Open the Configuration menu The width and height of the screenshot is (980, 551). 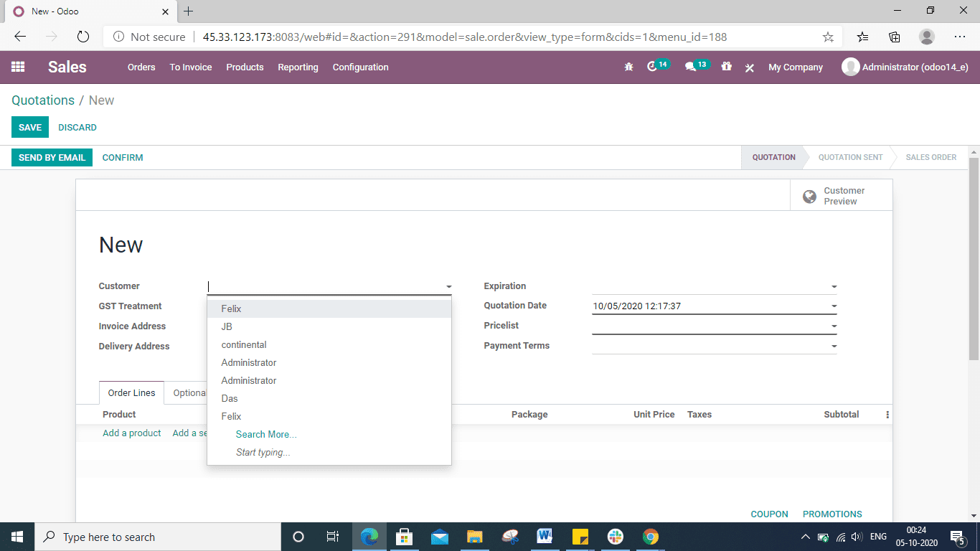[360, 67]
